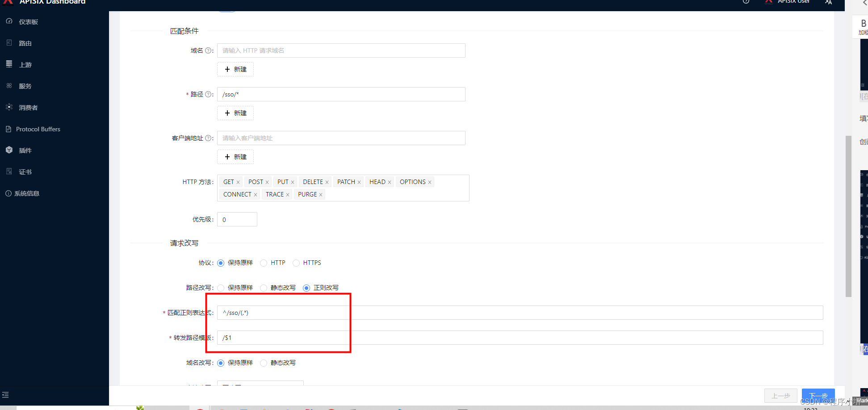Remove the HEAD method tag

coord(390,182)
